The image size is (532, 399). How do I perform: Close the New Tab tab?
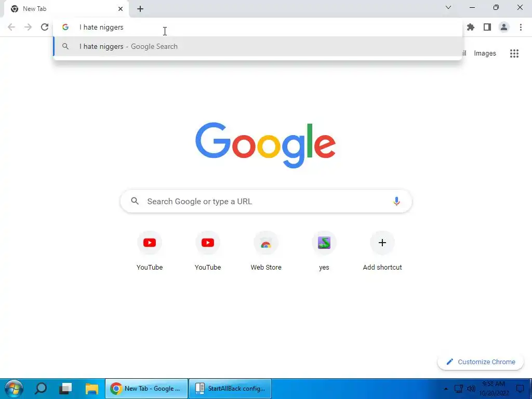click(121, 9)
